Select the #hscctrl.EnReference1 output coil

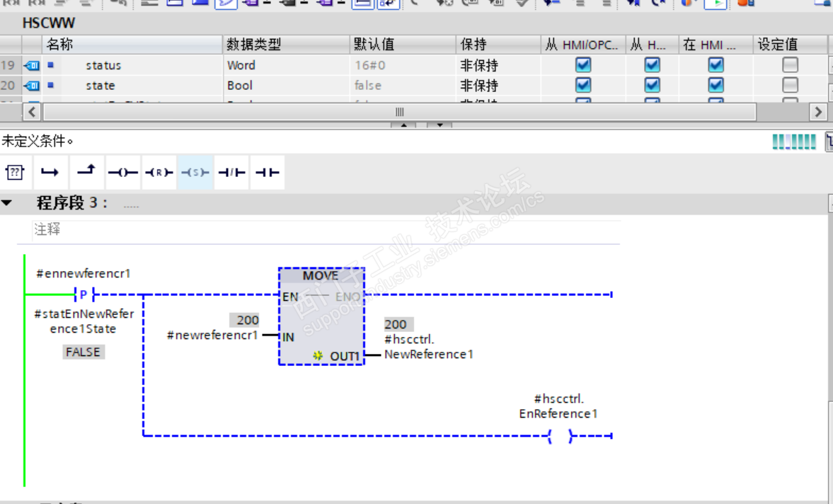point(560,436)
